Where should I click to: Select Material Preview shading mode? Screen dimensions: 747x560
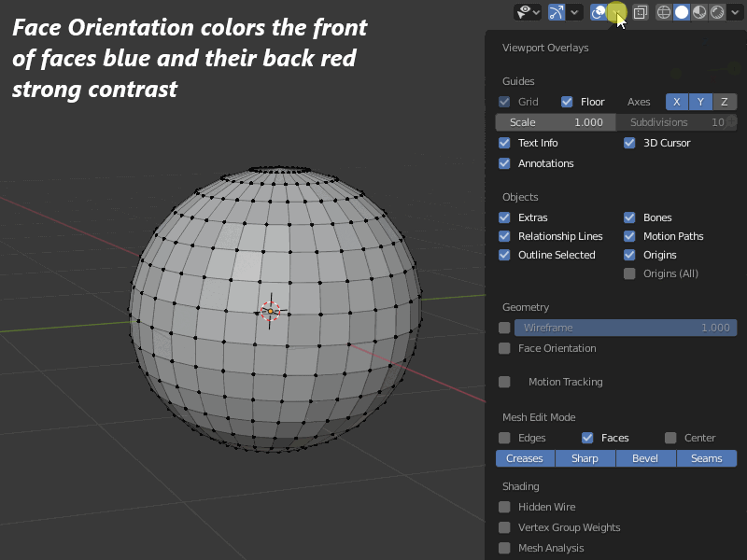pos(699,12)
